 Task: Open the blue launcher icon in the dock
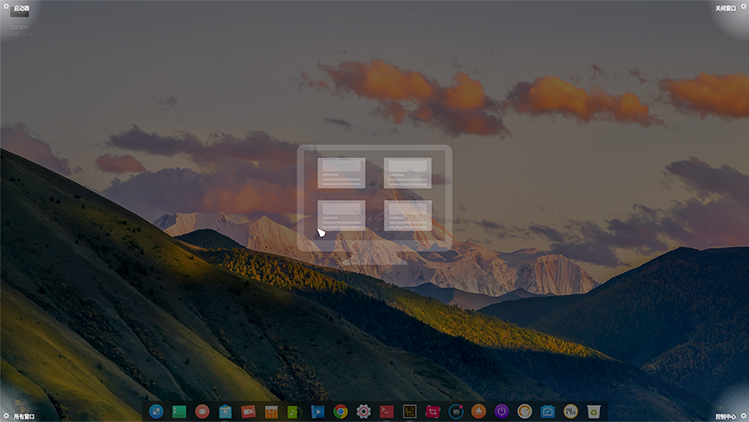click(x=156, y=411)
